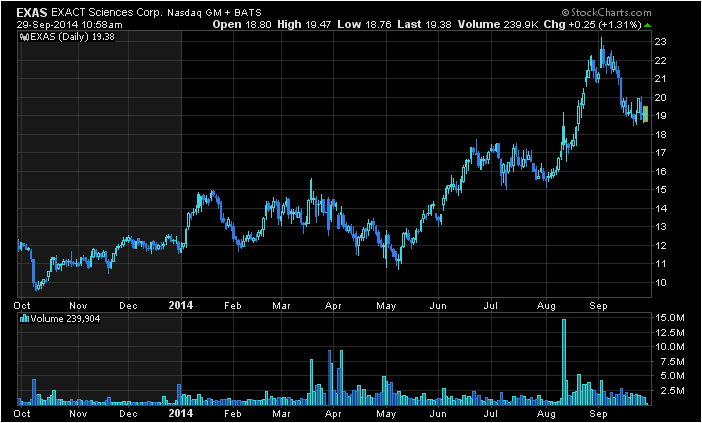Click the Jun label under the price chart
The width and height of the screenshot is (702, 423).
click(x=438, y=306)
